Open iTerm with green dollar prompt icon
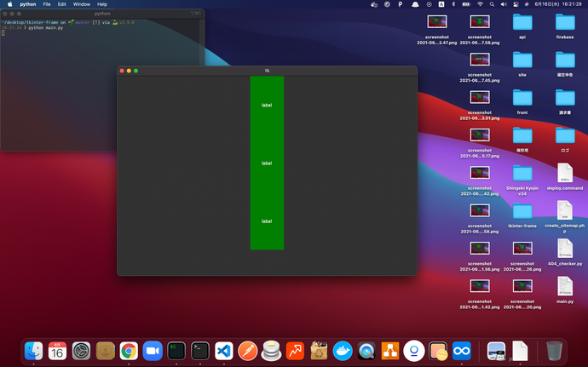This screenshot has height=367, width=588. 176,352
